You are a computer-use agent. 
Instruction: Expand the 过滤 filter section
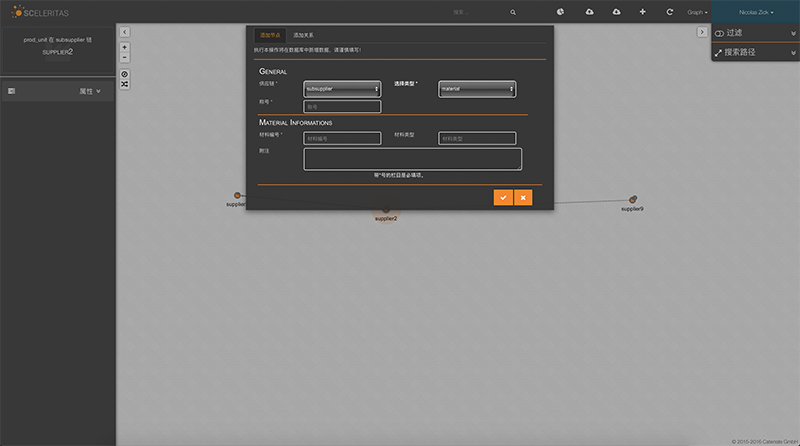point(755,33)
